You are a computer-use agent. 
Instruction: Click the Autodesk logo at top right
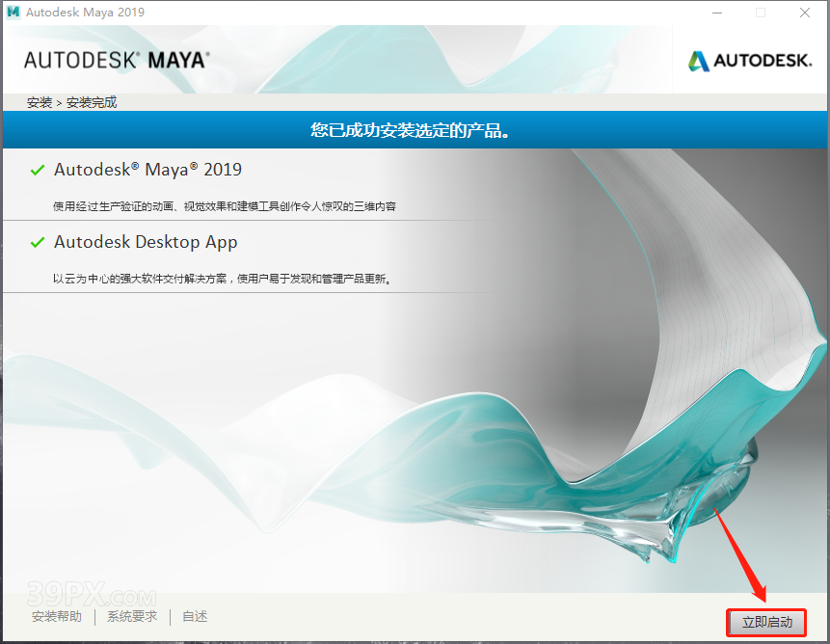click(x=750, y=61)
